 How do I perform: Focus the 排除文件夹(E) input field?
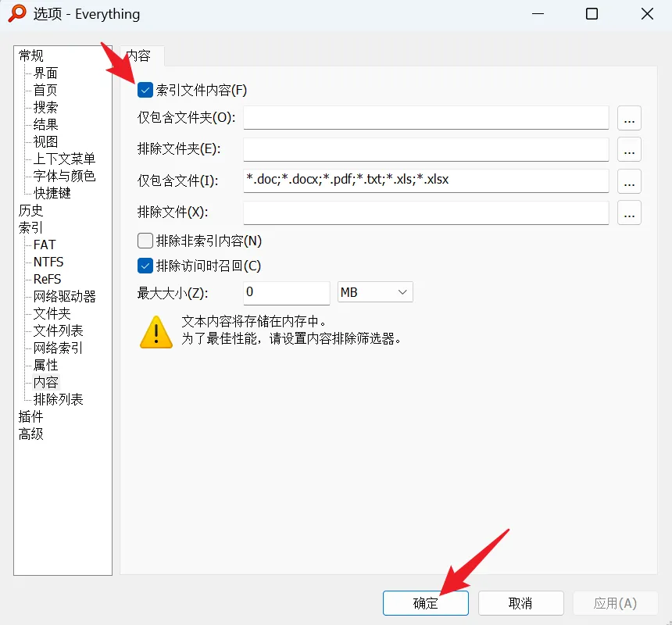tap(426, 149)
